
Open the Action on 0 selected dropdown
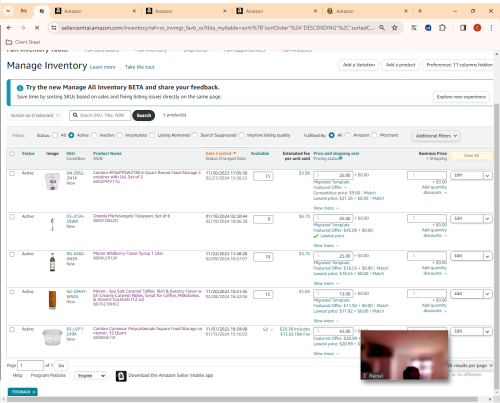click(x=35, y=115)
